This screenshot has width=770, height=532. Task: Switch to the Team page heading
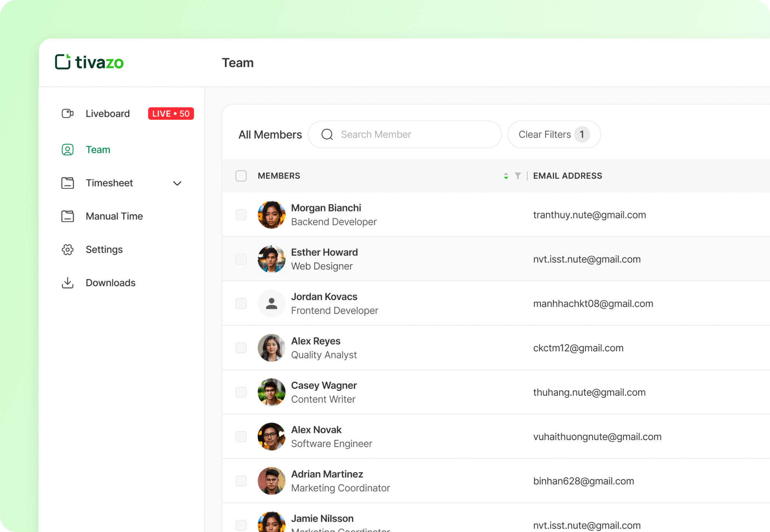tap(238, 63)
